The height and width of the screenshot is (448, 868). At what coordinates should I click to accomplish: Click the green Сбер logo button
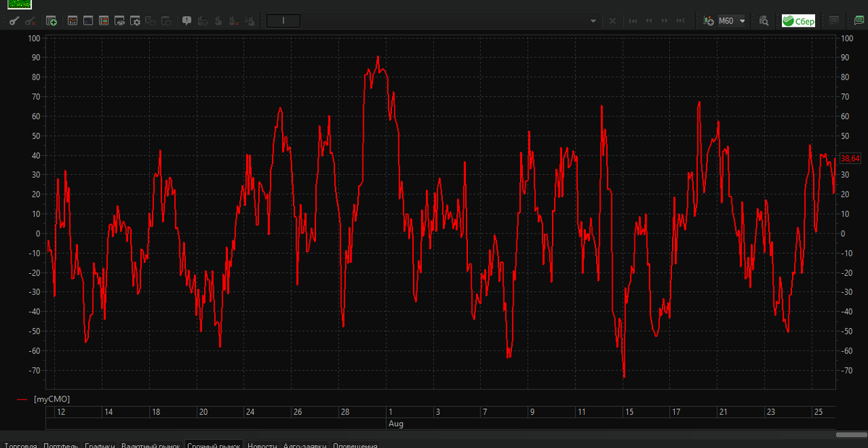(x=799, y=21)
